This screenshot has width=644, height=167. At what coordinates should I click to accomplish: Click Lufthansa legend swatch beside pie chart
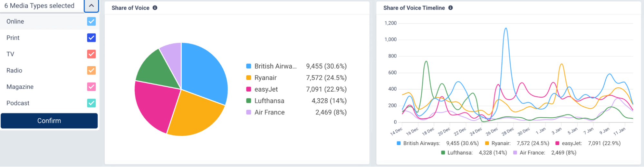click(x=248, y=101)
